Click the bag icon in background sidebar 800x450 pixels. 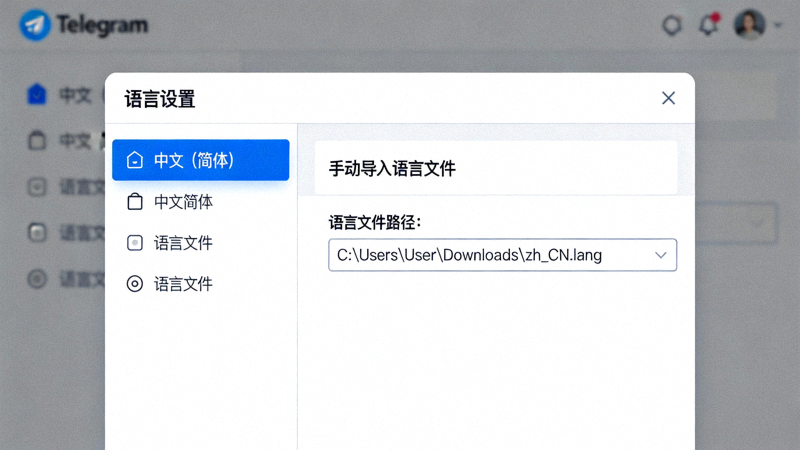point(37,140)
